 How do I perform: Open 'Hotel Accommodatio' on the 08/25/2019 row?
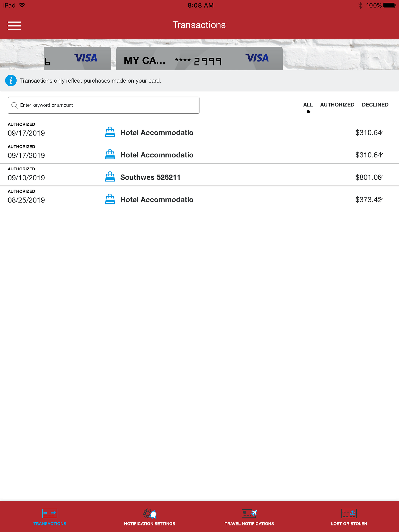[157, 200]
